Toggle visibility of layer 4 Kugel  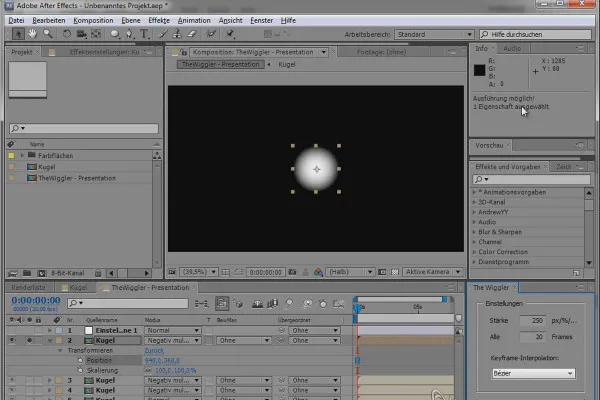click(x=12, y=390)
